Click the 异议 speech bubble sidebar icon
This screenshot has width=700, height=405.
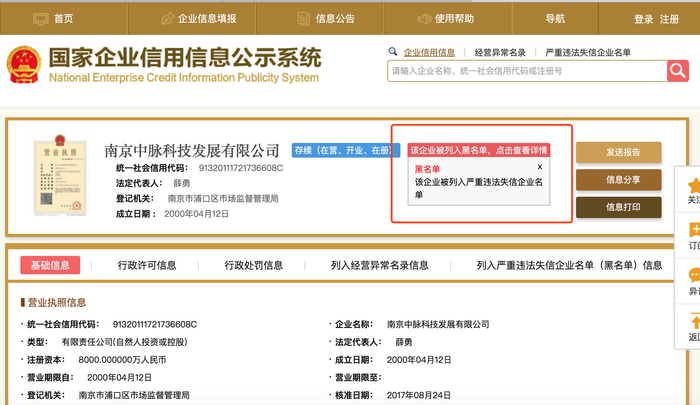pos(694,275)
